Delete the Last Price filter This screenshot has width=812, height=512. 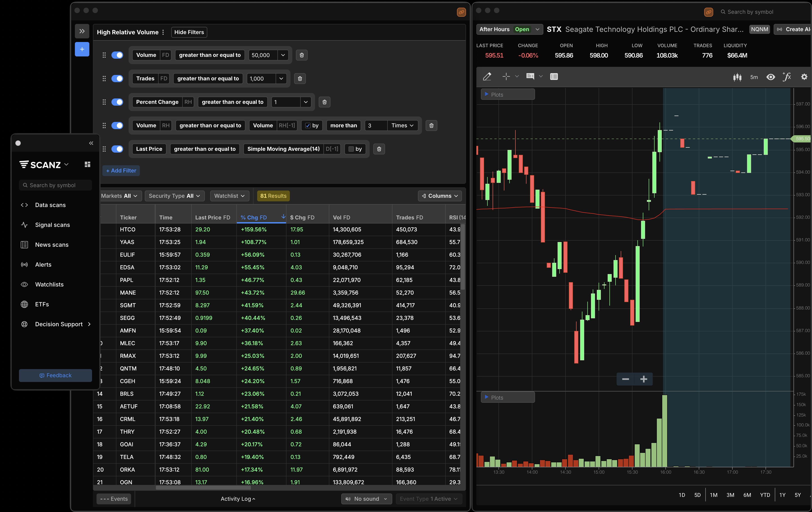pyautogui.click(x=379, y=149)
